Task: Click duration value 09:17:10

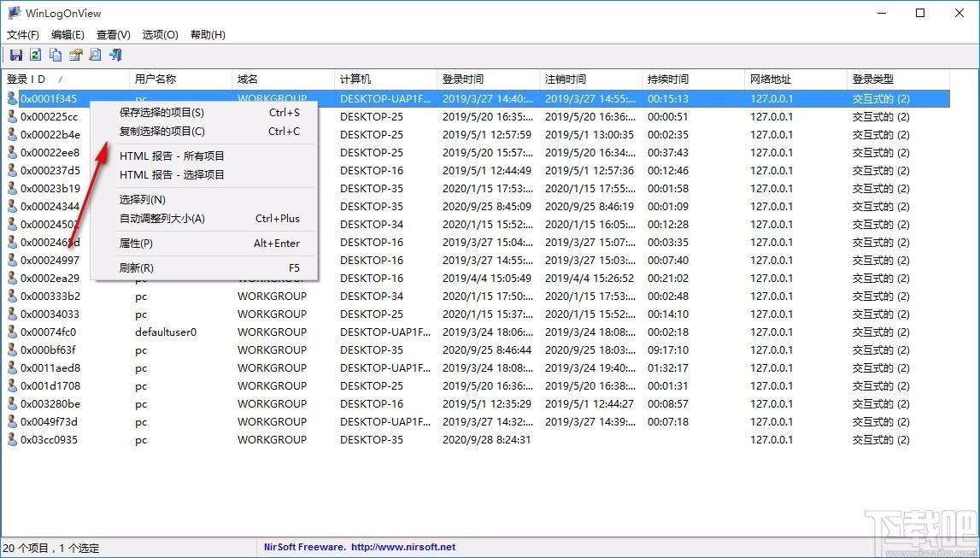Action: (x=668, y=349)
